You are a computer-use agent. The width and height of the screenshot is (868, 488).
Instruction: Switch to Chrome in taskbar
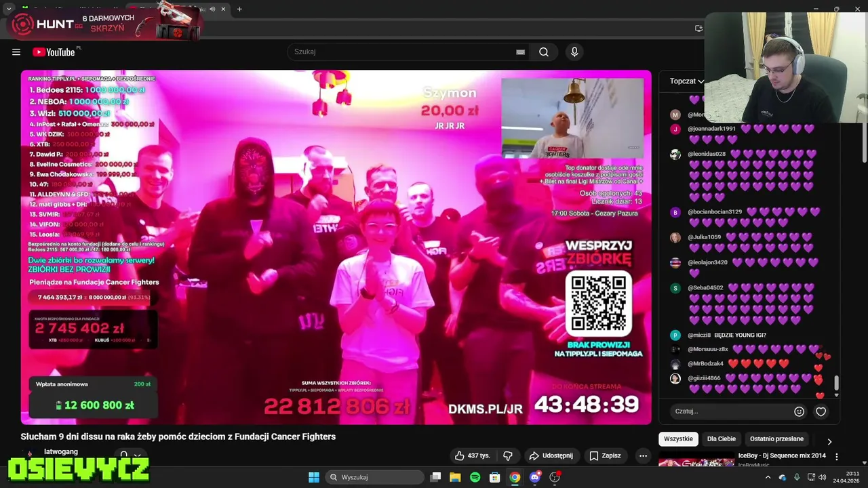(515, 477)
